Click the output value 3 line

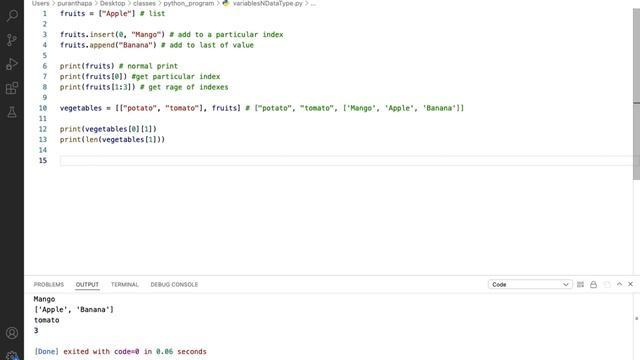[x=36, y=331]
